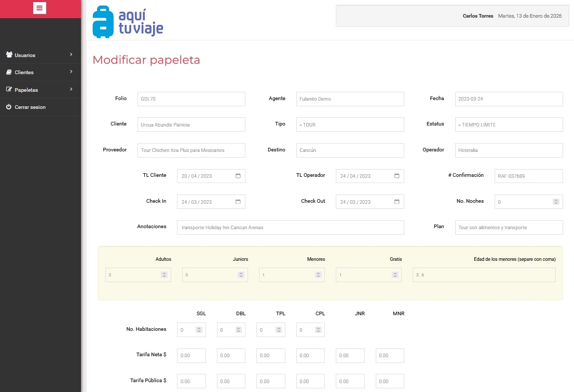Adjust the No. Noches spinner arrows
The image size is (574, 392).
tap(556, 202)
